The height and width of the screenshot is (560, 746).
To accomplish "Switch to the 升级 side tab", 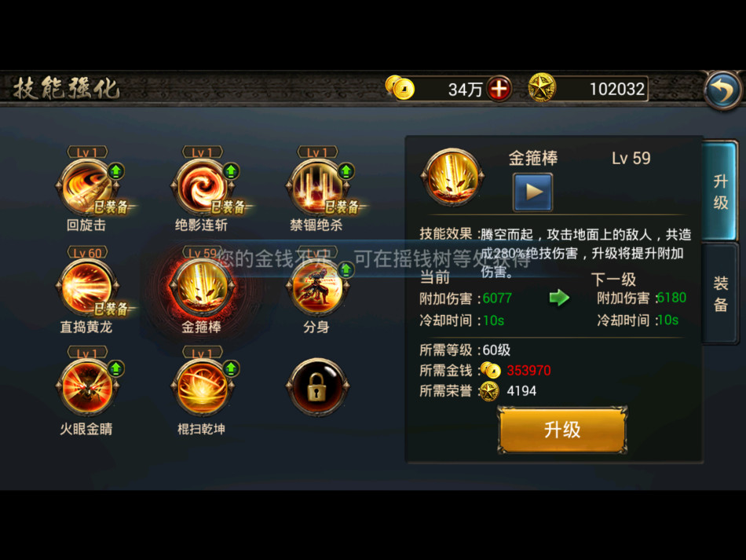I will pos(720,192).
